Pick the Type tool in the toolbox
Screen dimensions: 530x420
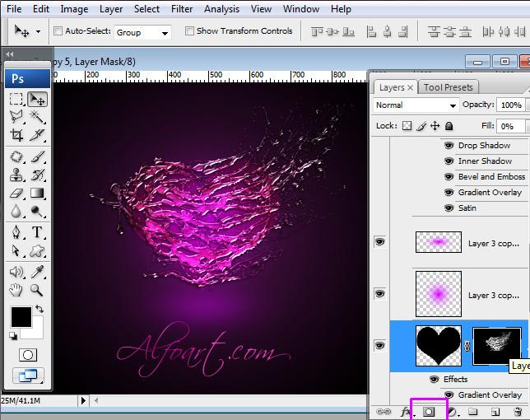[x=38, y=233]
